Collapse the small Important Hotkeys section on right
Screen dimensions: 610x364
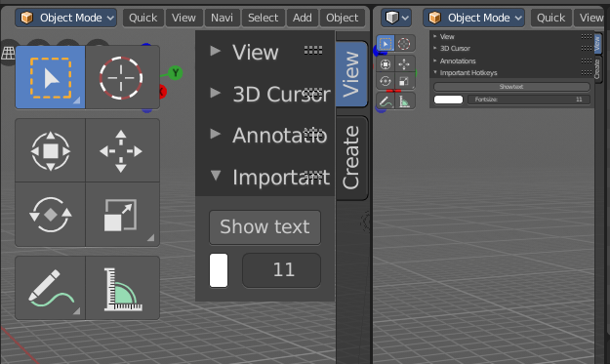435,72
